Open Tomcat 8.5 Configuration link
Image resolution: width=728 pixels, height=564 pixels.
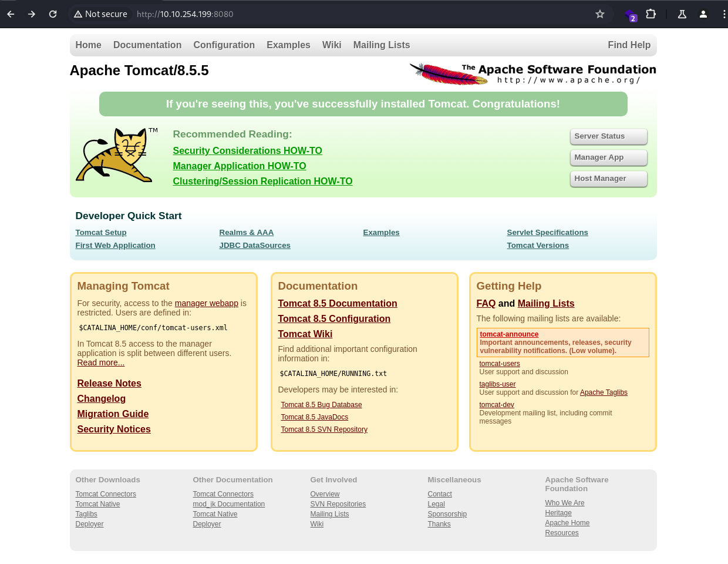(x=334, y=319)
